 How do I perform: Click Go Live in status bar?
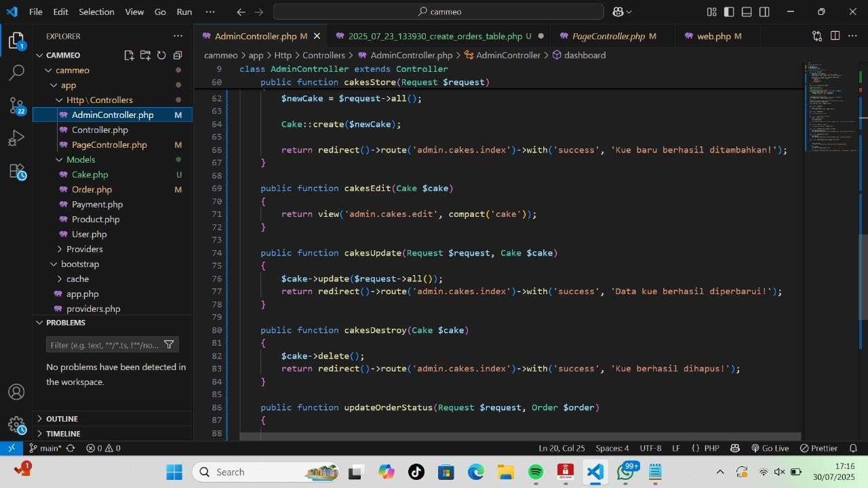(x=770, y=448)
